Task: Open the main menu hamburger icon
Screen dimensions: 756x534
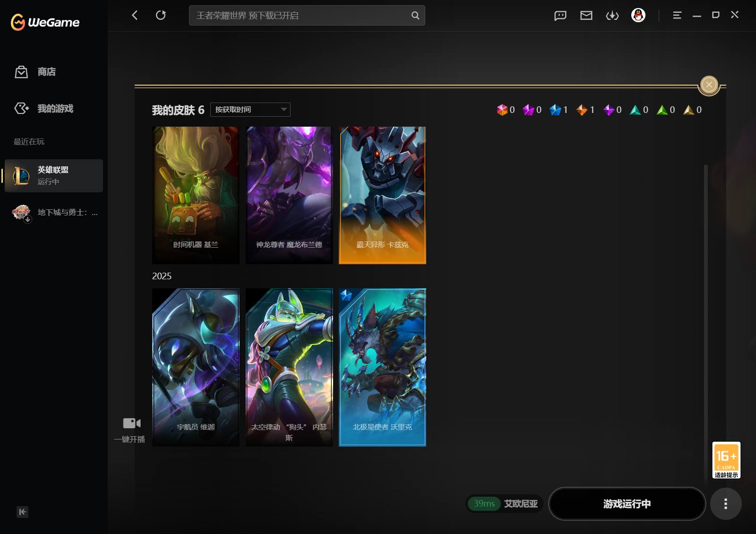Action: 677,15
